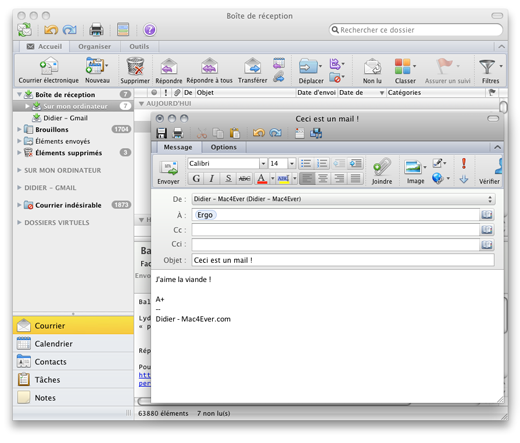Open Calendrier view in sidebar
520x443 pixels.
(73, 344)
